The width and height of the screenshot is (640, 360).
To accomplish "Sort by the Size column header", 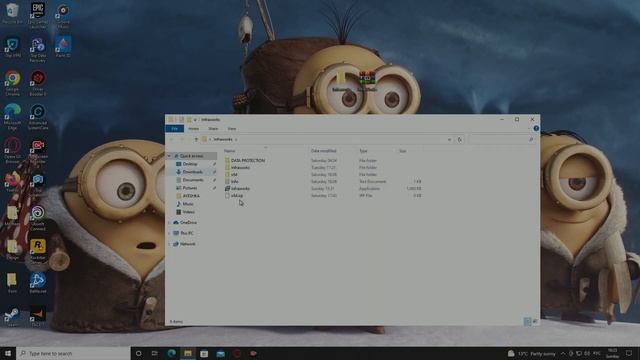I will pyautogui.click(x=402, y=151).
